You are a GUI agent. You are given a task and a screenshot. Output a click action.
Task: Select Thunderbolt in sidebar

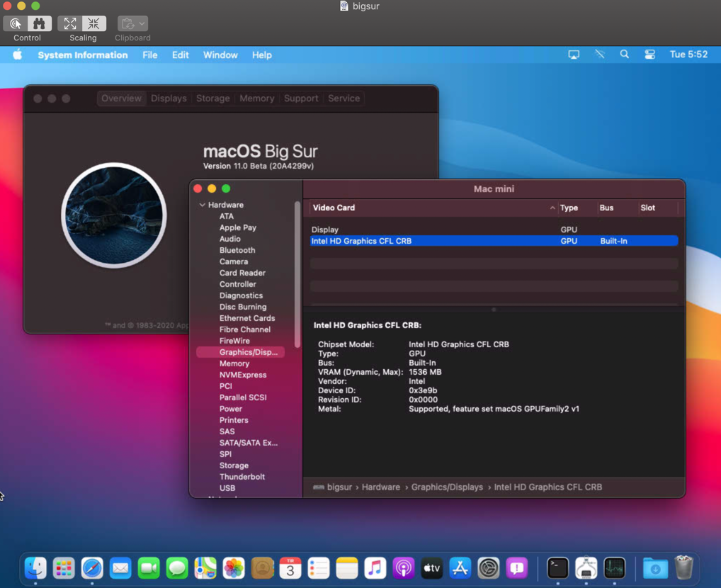[x=242, y=477]
